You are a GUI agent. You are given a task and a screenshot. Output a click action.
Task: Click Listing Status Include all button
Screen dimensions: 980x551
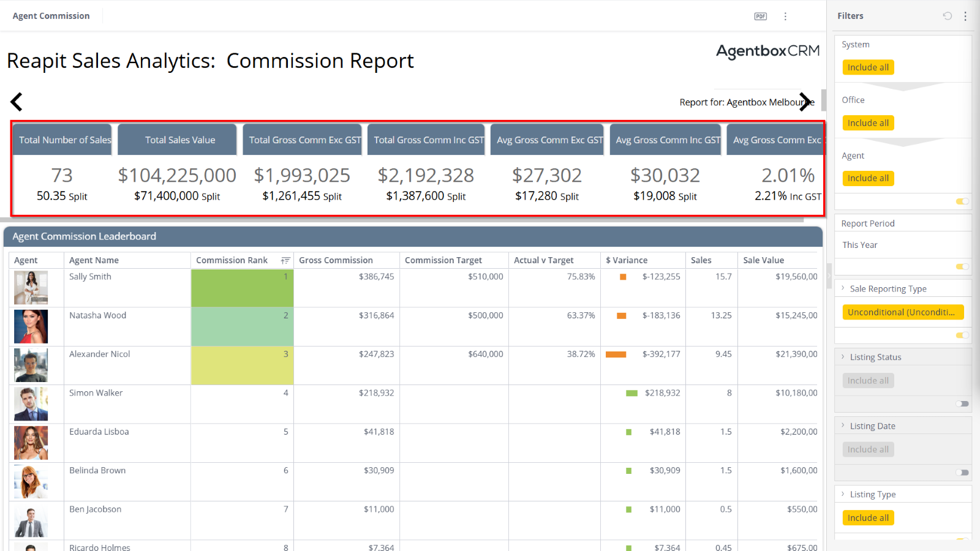[x=868, y=381]
